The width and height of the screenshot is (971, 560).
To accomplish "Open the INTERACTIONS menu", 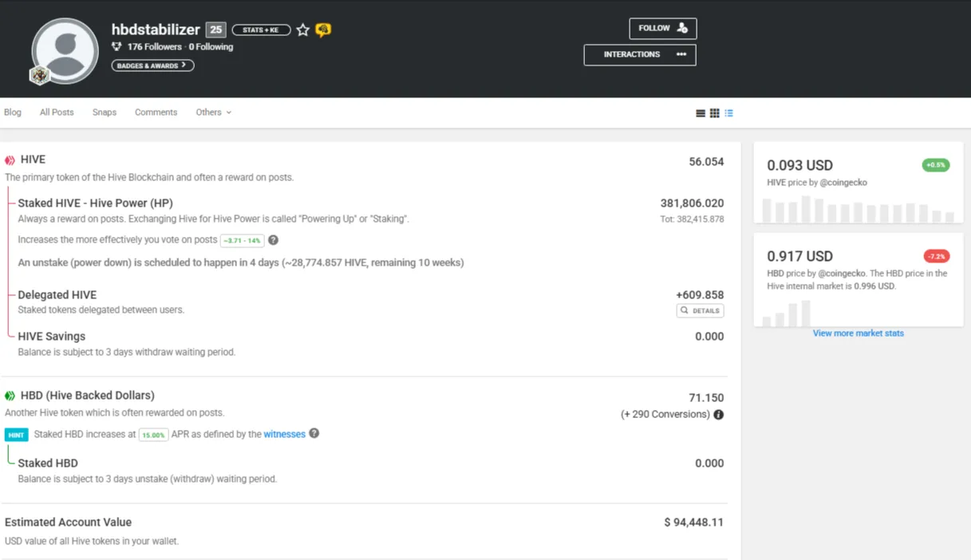I will pyautogui.click(x=640, y=55).
